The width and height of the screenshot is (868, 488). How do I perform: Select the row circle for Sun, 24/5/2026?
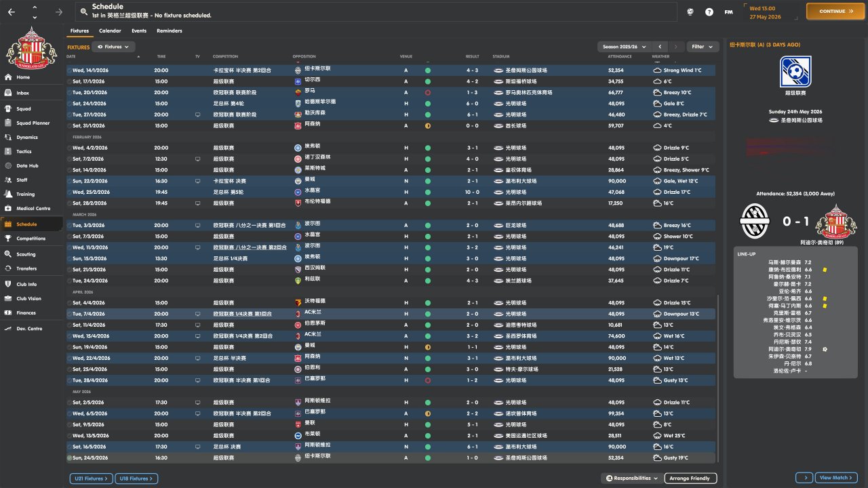coord(69,457)
